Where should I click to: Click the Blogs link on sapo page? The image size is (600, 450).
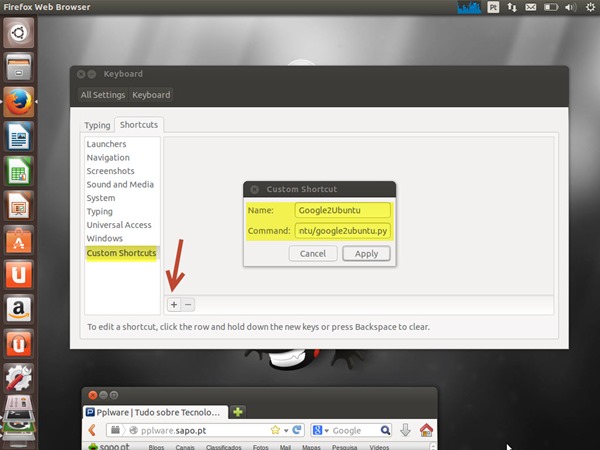[156, 447]
